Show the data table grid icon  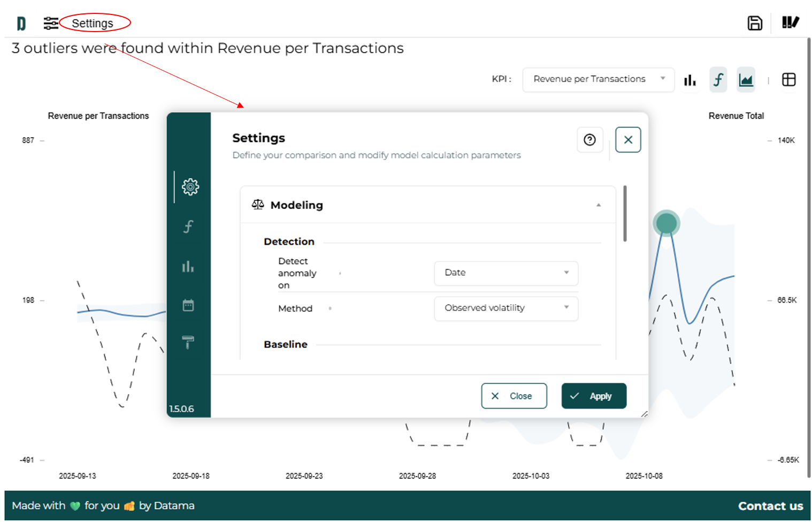(x=788, y=80)
